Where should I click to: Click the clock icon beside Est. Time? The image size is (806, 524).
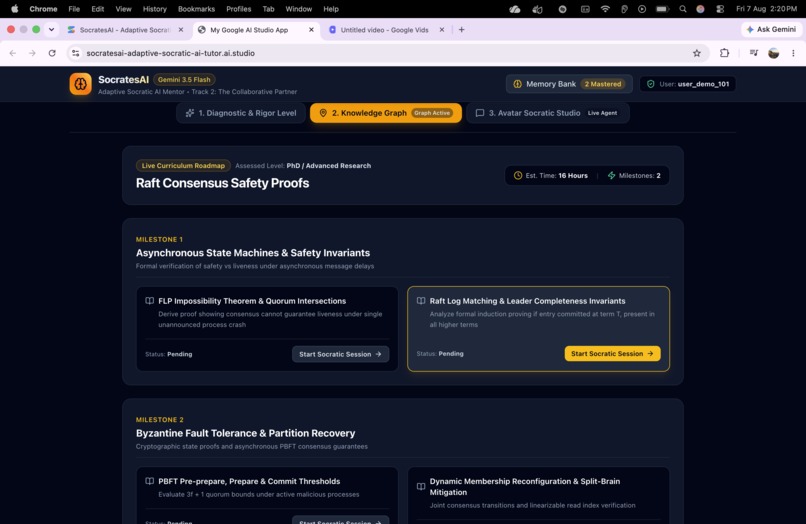click(x=518, y=175)
